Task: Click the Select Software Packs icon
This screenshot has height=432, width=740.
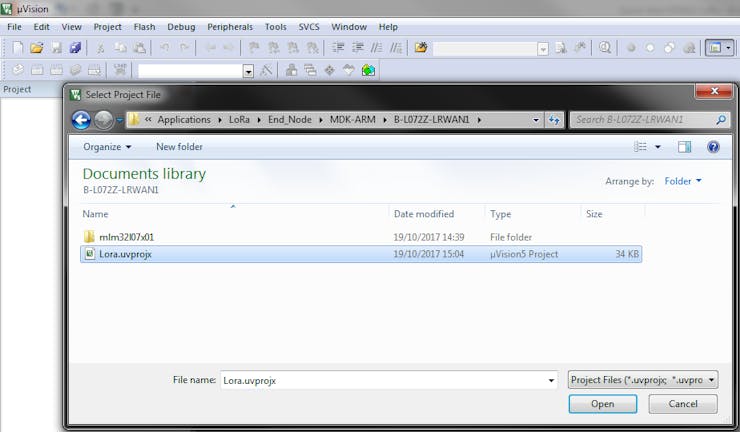Action: point(349,70)
